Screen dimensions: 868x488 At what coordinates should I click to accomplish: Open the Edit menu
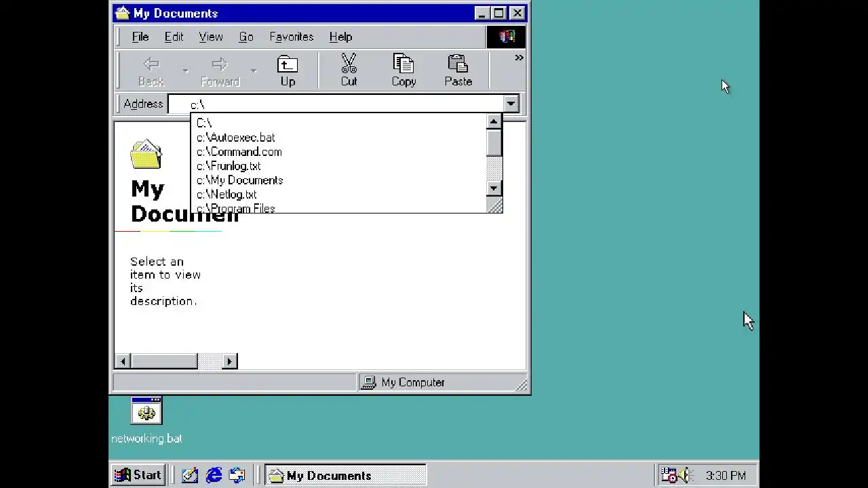pyautogui.click(x=174, y=37)
